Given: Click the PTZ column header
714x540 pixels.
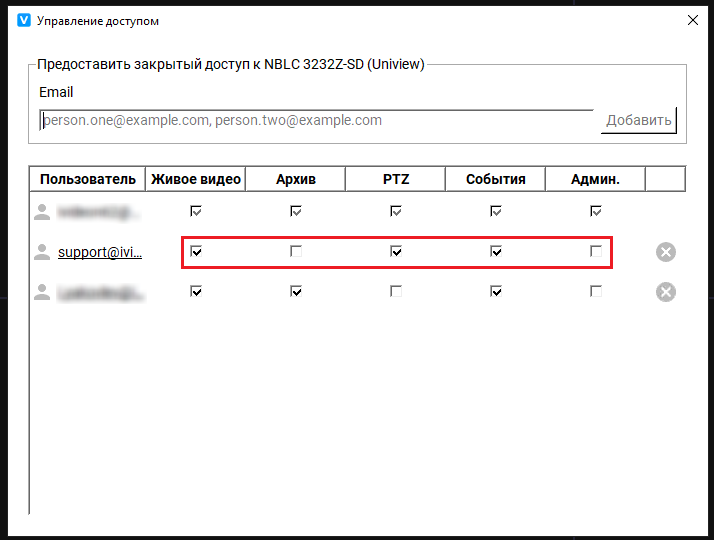Looking at the screenshot, I should [x=396, y=179].
